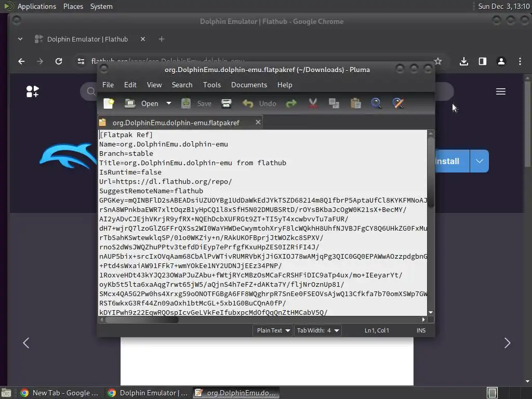This screenshot has width=532, height=399.
Task: Click the Flathub logo icon
Action: pos(33,91)
